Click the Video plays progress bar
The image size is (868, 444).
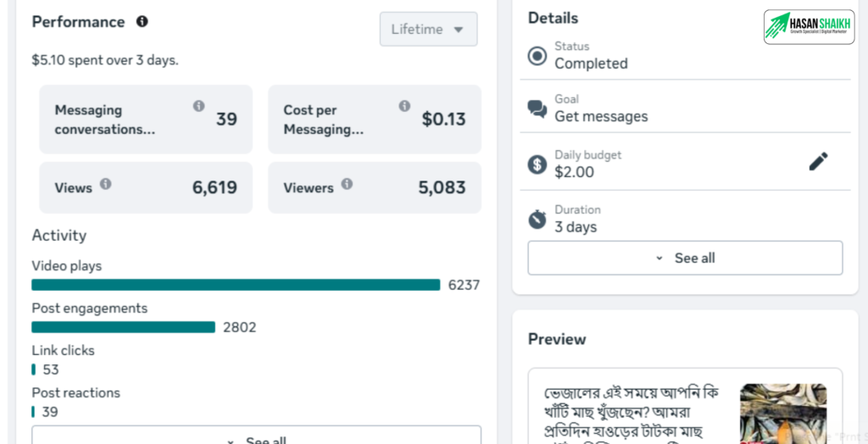[236, 285]
